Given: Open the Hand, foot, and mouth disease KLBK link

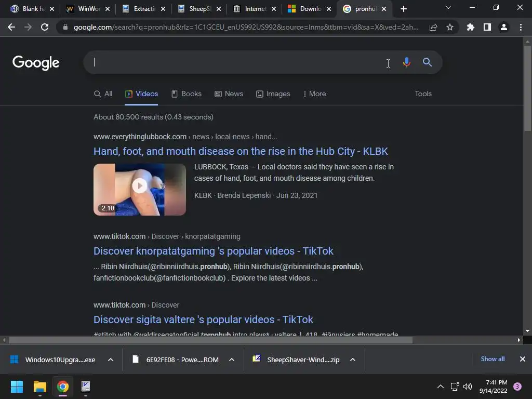Looking at the screenshot, I should [241, 151].
